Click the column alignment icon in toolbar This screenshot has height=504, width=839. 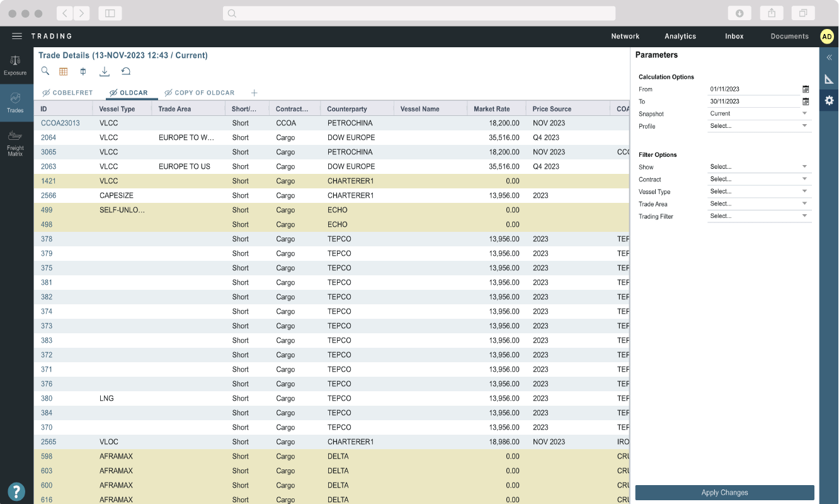tap(83, 72)
